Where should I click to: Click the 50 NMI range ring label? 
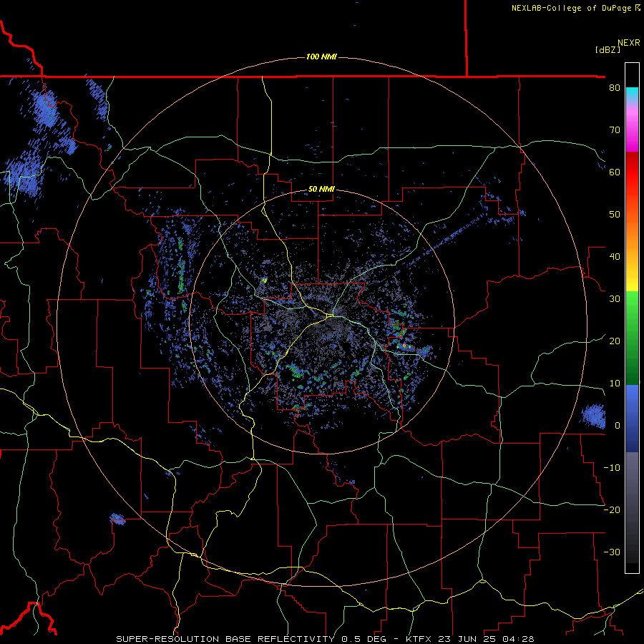coord(321,190)
